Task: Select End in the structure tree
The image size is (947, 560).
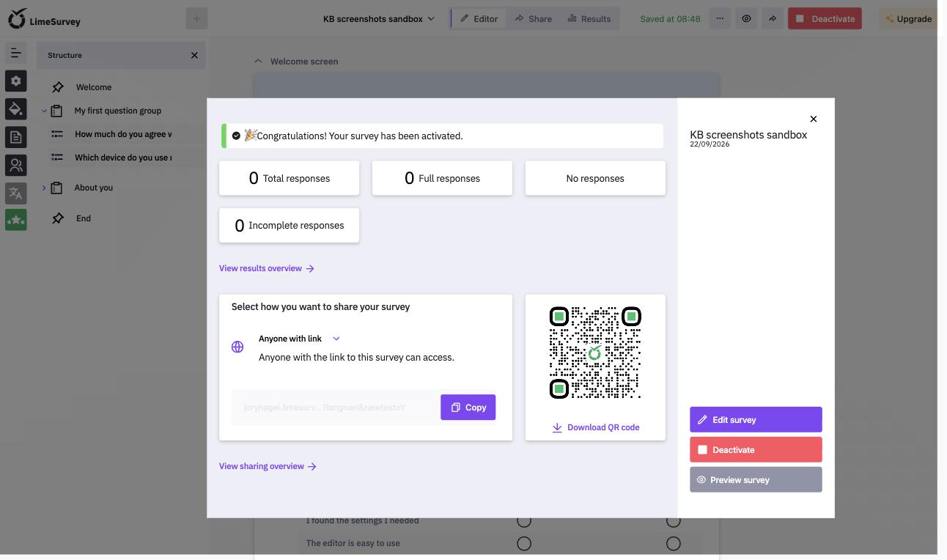Action: (84, 218)
